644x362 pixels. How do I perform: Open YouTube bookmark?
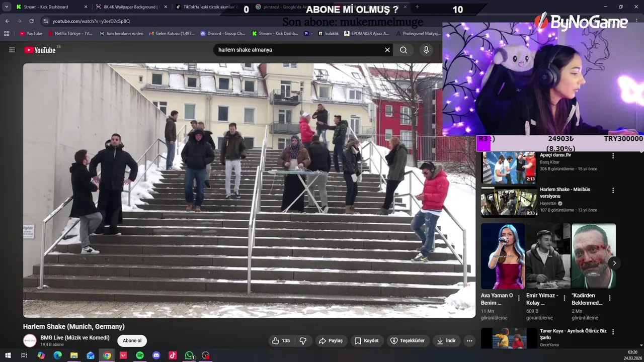tap(31, 34)
